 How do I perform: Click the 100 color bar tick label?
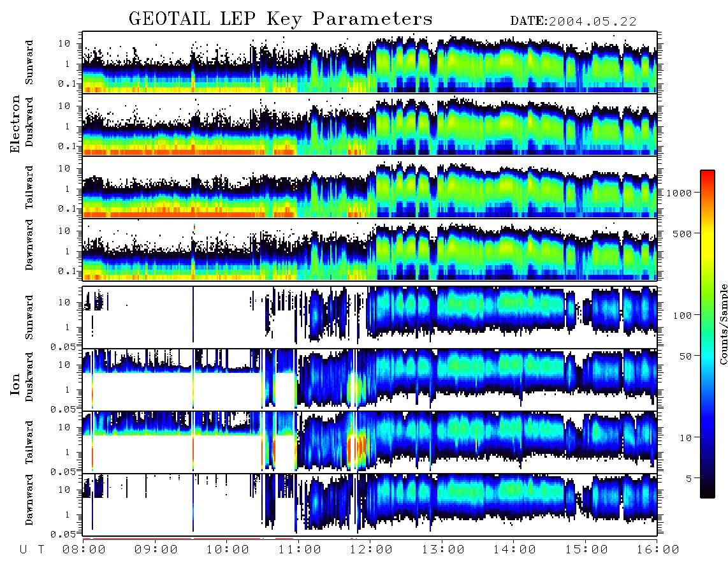682,316
